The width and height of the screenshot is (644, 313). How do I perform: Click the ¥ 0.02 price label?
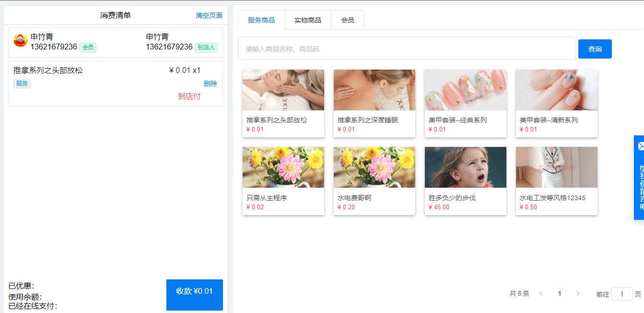pos(255,207)
